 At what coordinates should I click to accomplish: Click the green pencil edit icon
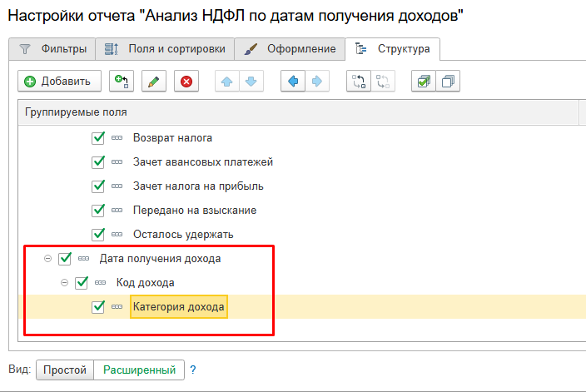pyautogui.click(x=154, y=81)
